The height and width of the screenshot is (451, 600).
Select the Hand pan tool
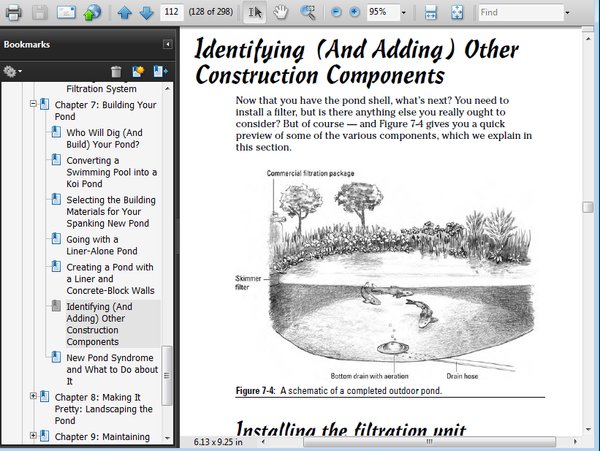point(282,13)
